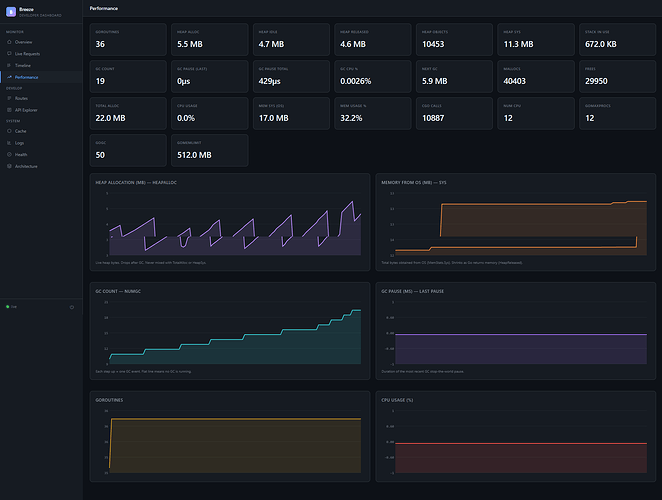This screenshot has width=662, height=500.
Task: Open the Logs bar-chart icon
Action: pyautogui.click(x=9, y=143)
